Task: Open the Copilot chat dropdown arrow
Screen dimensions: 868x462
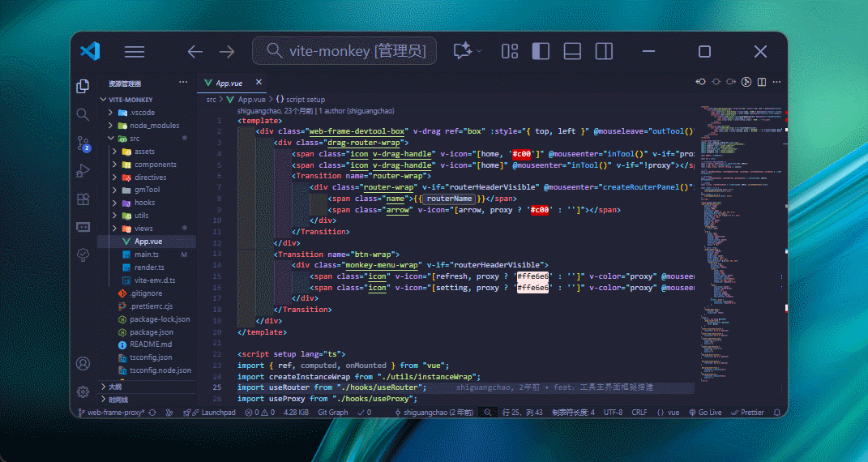Action: click(x=480, y=51)
